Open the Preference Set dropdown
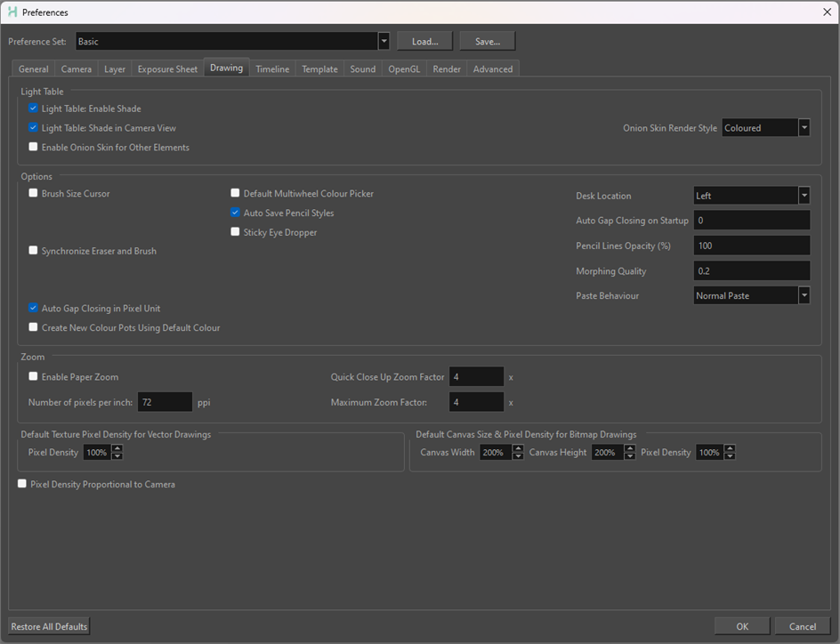 click(x=232, y=41)
